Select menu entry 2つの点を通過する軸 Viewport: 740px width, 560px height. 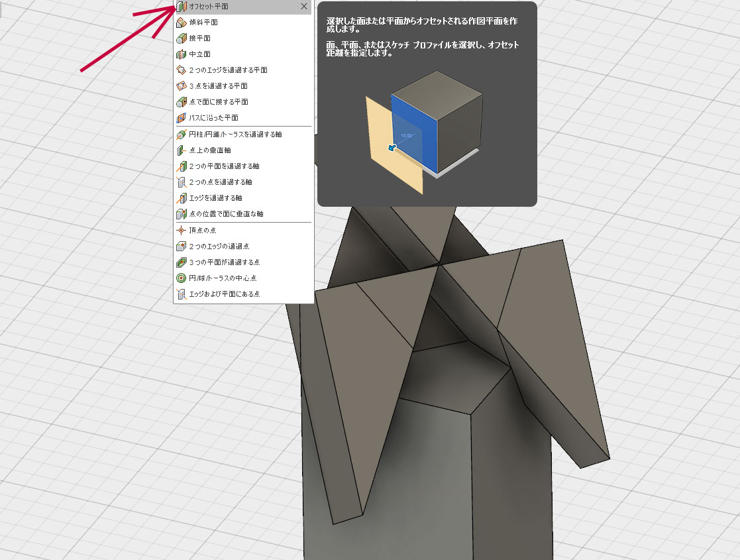pyautogui.click(x=221, y=182)
